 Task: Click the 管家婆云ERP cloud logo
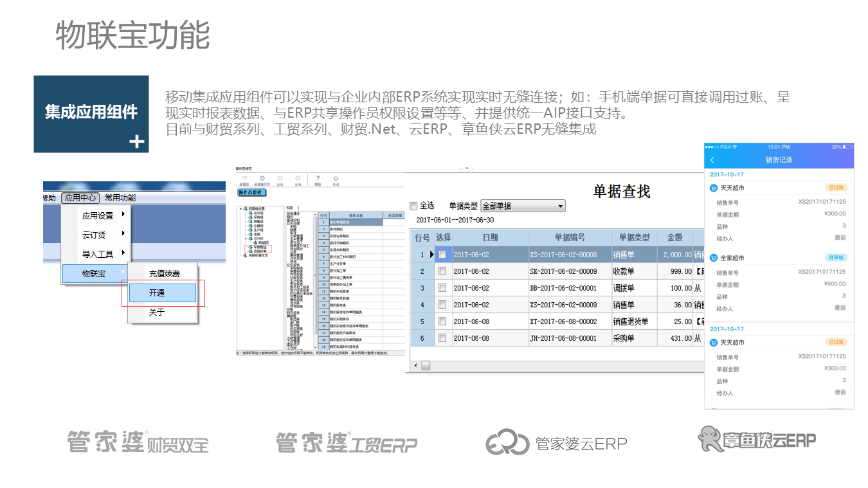pos(506,442)
